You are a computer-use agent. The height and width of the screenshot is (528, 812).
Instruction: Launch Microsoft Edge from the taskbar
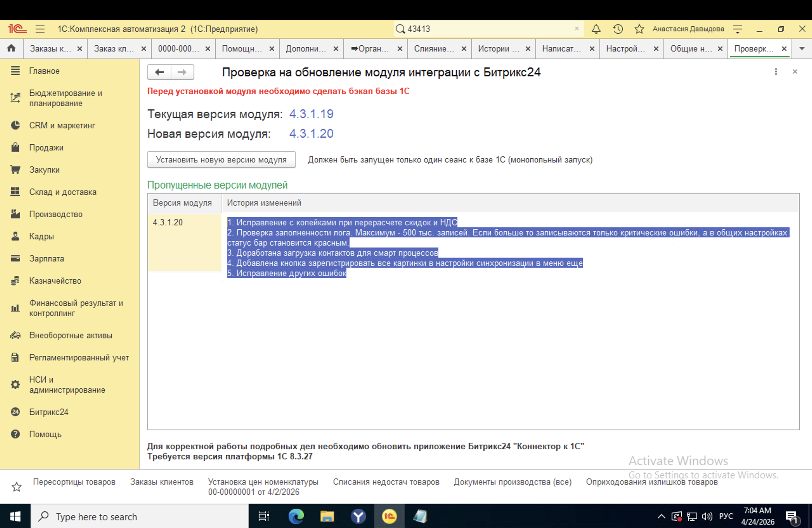(296, 516)
